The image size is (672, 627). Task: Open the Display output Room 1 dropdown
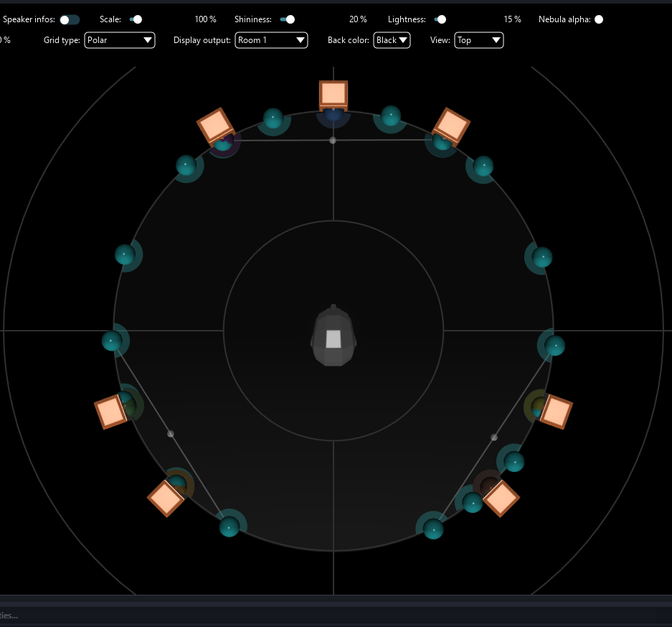coord(271,40)
